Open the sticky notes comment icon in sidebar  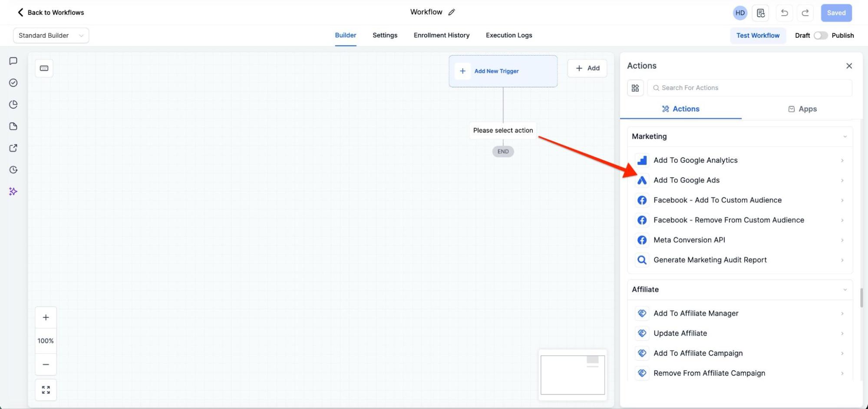pos(13,61)
